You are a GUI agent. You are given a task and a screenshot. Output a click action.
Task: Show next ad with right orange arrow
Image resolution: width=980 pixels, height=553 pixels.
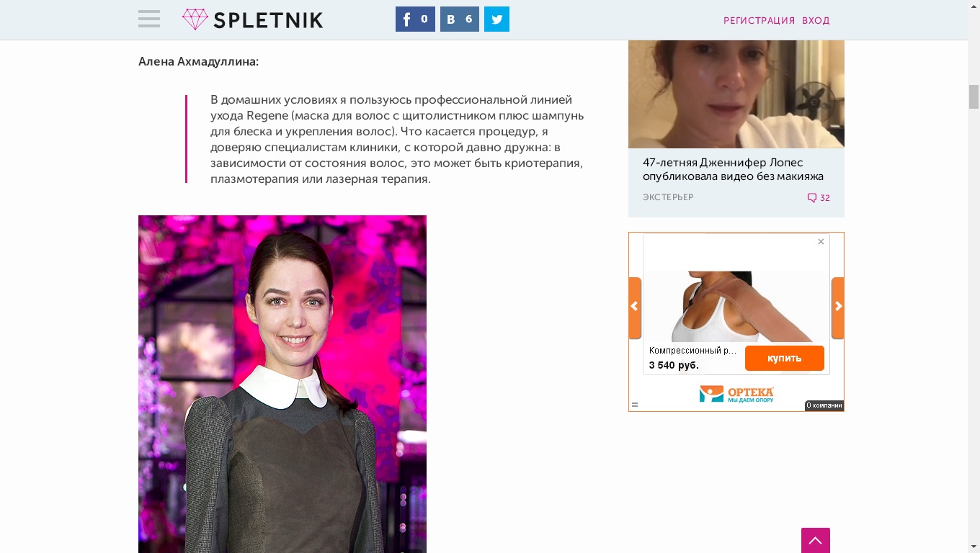pyautogui.click(x=838, y=307)
